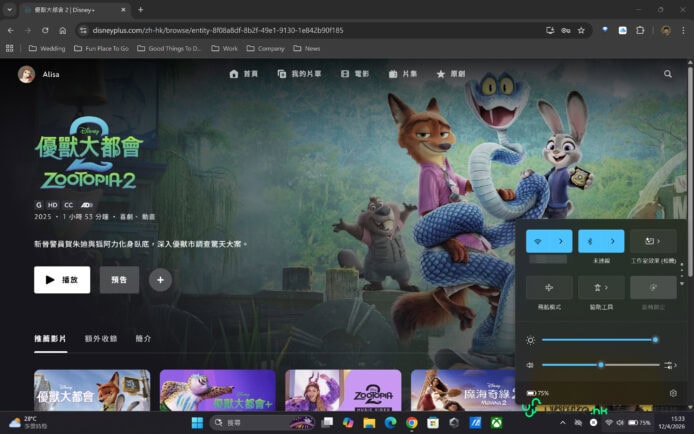Open the Movies (電影) nav item
This screenshot has width=694, height=434.
pos(355,74)
